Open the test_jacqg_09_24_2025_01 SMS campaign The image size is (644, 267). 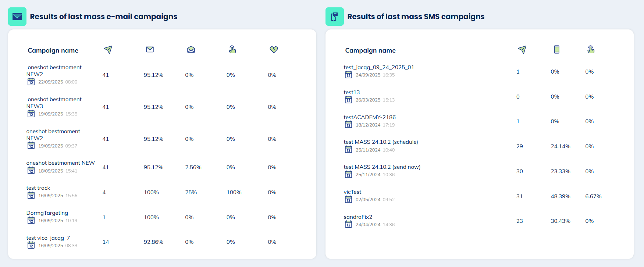coord(379,67)
